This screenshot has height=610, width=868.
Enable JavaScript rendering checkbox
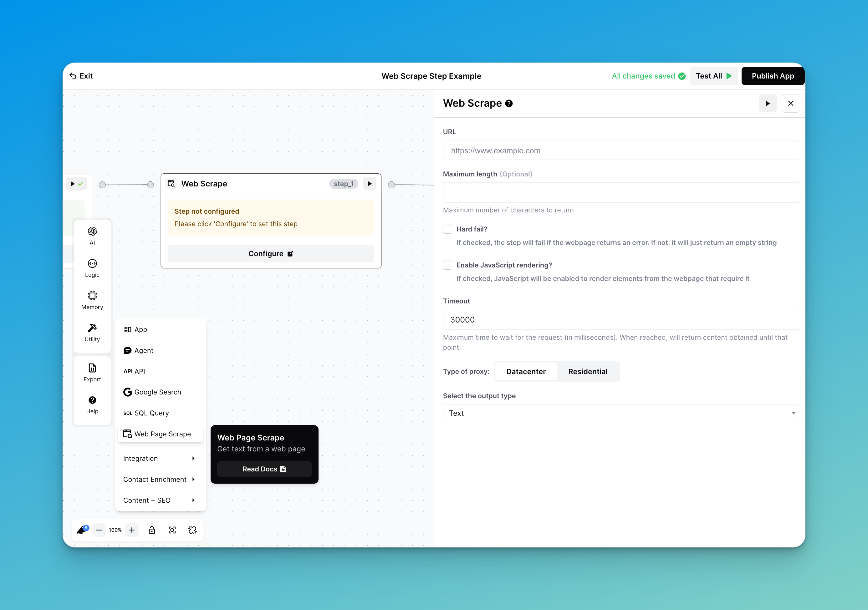pos(447,265)
